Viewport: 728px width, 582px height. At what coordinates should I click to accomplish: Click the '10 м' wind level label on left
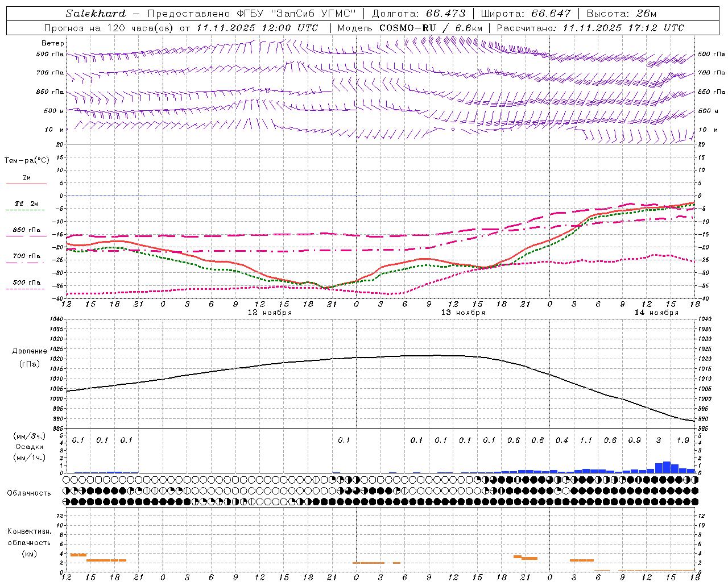[x=54, y=130]
